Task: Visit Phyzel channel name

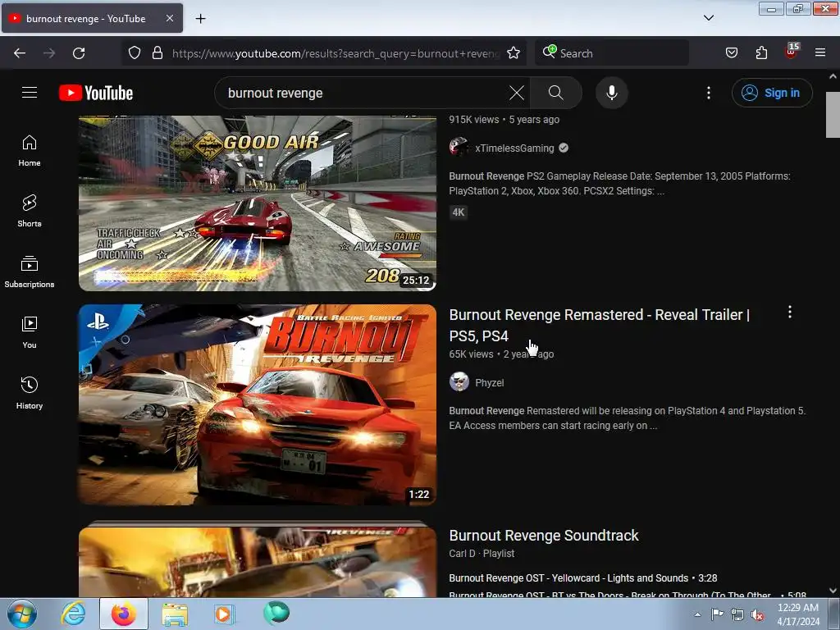Action: tap(489, 383)
